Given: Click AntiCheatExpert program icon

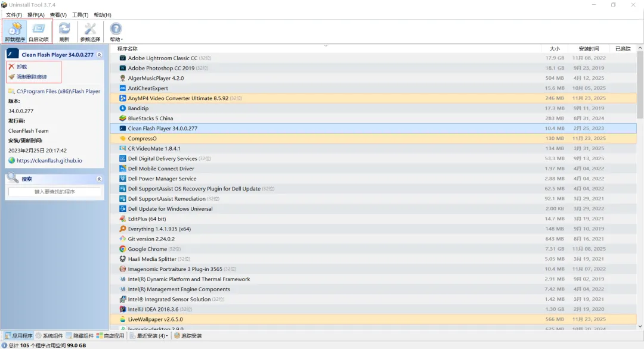Looking at the screenshot, I should (122, 88).
